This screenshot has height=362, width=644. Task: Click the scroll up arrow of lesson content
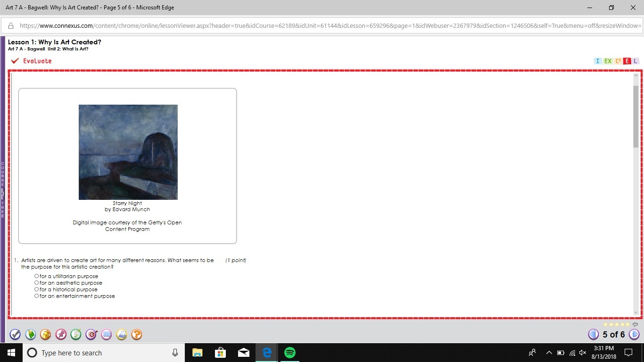pyautogui.click(x=636, y=76)
